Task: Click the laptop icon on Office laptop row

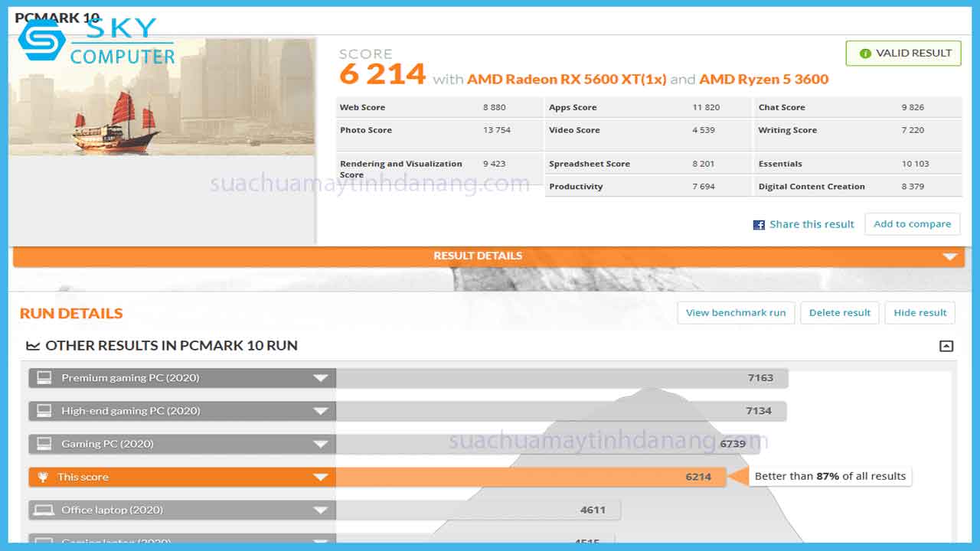Action: [44, 510]
